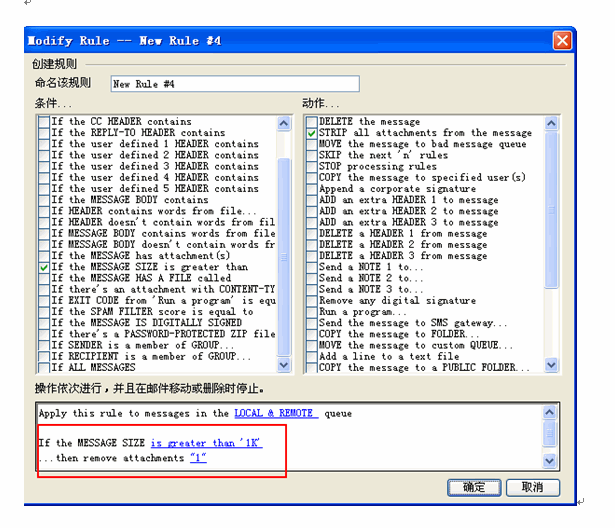Tick 'STOP processing rules' action
Viewport: 615px width, 528px height.
tap(312, 167)
